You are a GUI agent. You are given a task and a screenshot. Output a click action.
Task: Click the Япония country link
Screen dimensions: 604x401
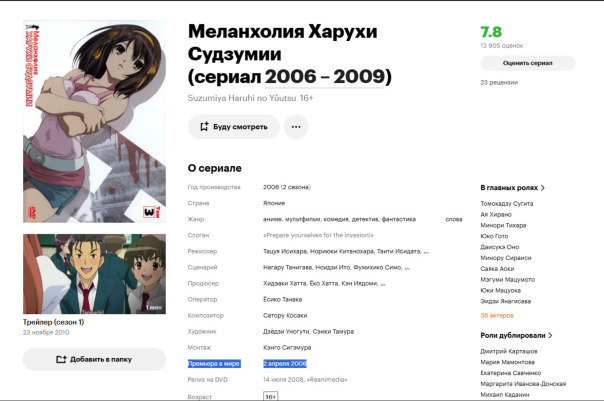274,203
